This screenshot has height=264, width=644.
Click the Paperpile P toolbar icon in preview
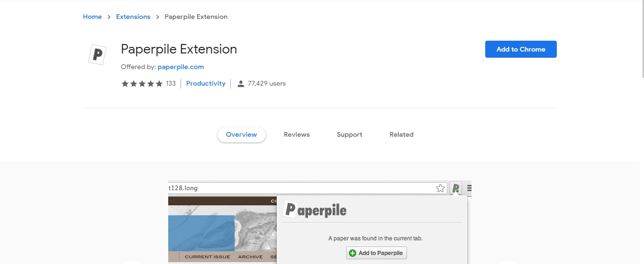455,188
